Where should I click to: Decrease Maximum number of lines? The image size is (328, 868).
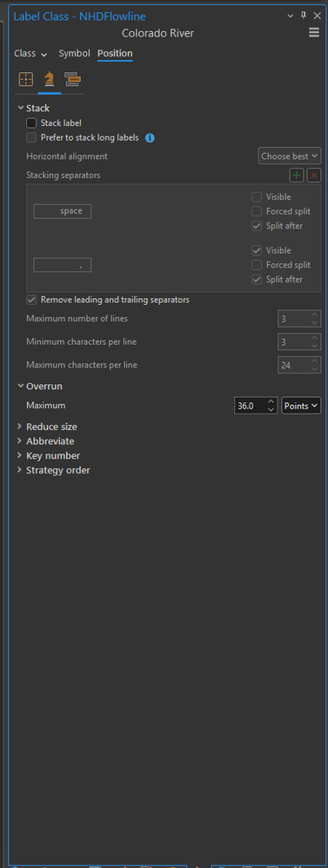click(x=315, y=323)
